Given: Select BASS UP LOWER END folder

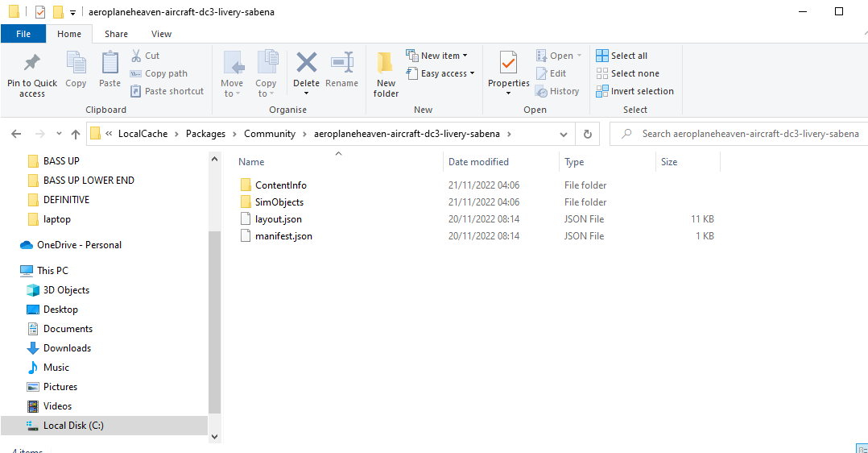Looking at the screenshot, I should 81,181.
